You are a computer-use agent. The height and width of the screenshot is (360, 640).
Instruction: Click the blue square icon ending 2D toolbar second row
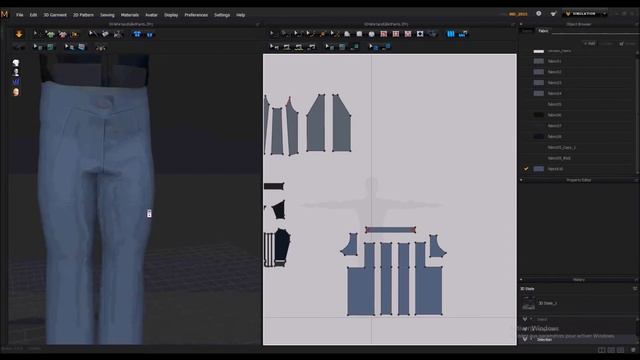pos(387,47)
